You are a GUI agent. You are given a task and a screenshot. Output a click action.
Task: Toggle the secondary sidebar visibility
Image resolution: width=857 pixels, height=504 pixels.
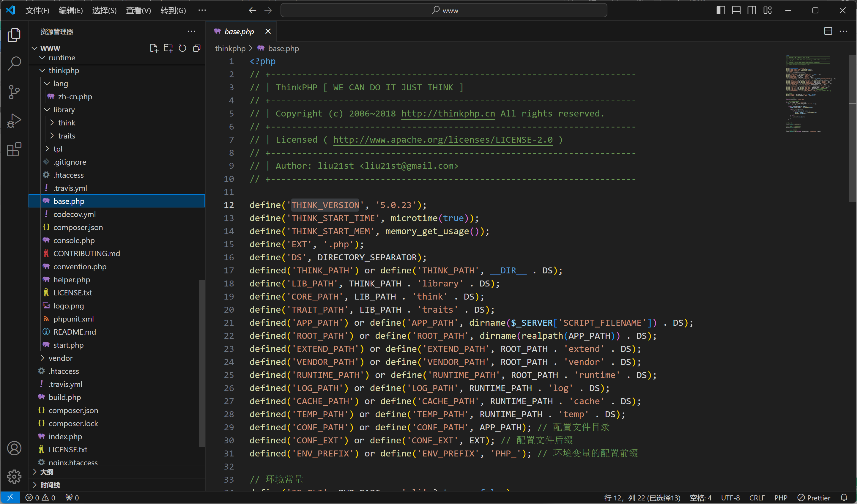click(752, 10)
